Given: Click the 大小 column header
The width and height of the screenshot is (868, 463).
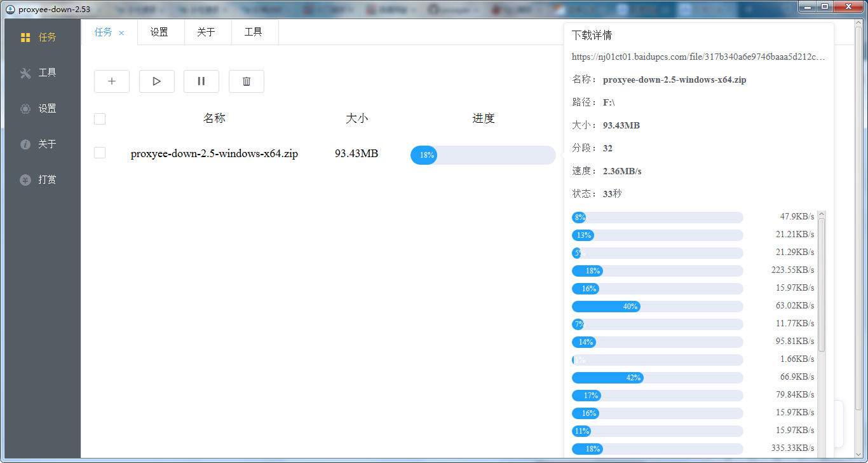Looking at the screenshot, I should pyautogui.click(x=356, y=118).
